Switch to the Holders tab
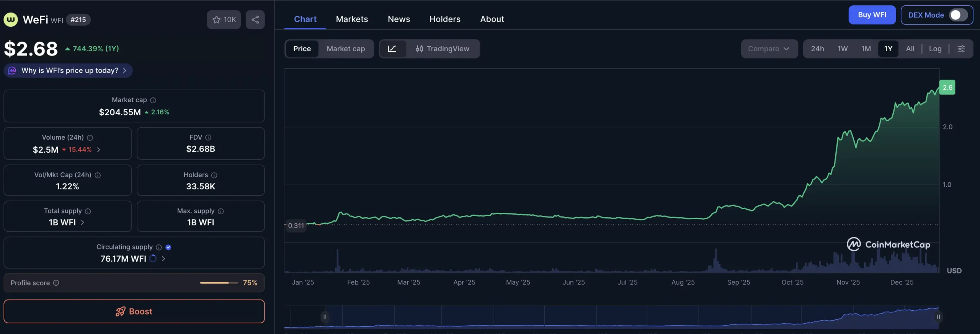The image size is (980, 334). [445, 19]
